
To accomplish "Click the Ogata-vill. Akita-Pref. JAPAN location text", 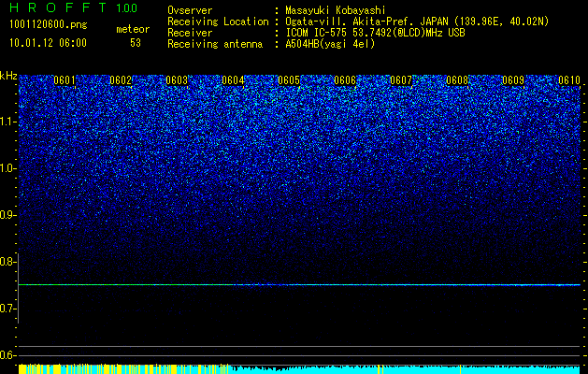I will [417, 22].
